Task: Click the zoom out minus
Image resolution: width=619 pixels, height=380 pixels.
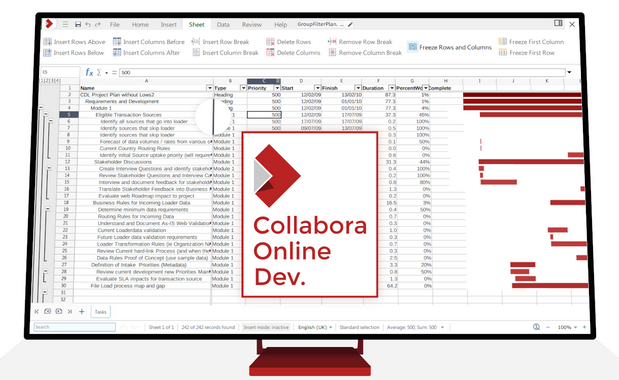Action: click(x=548, y=327)
